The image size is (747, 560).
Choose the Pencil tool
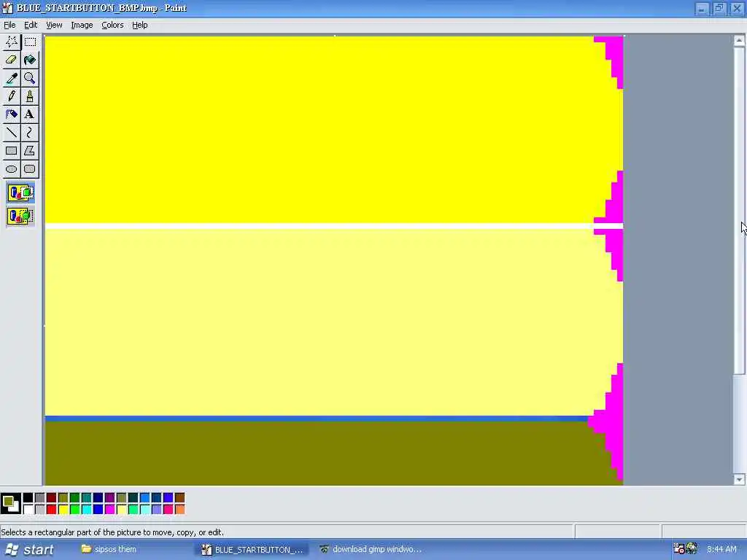coord(12,96)
